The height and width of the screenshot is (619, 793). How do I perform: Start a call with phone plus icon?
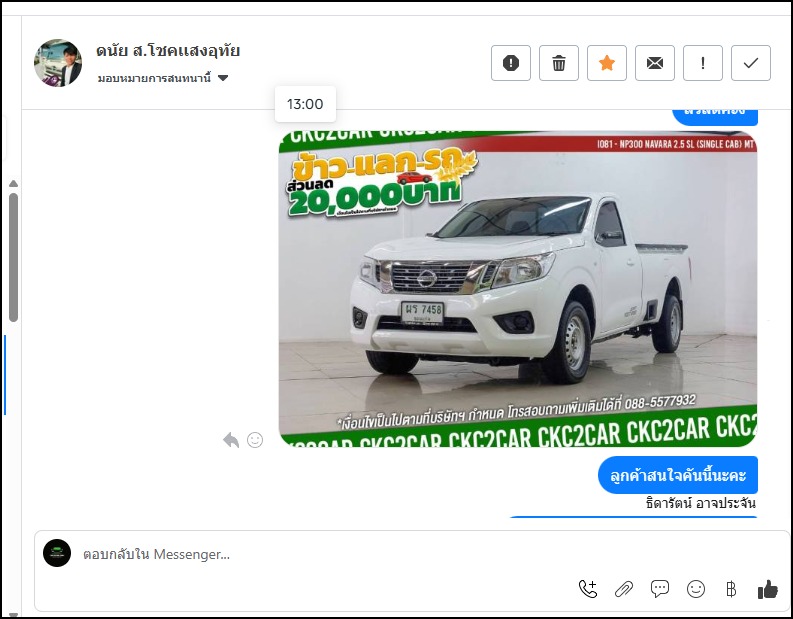tap(588, 589)
